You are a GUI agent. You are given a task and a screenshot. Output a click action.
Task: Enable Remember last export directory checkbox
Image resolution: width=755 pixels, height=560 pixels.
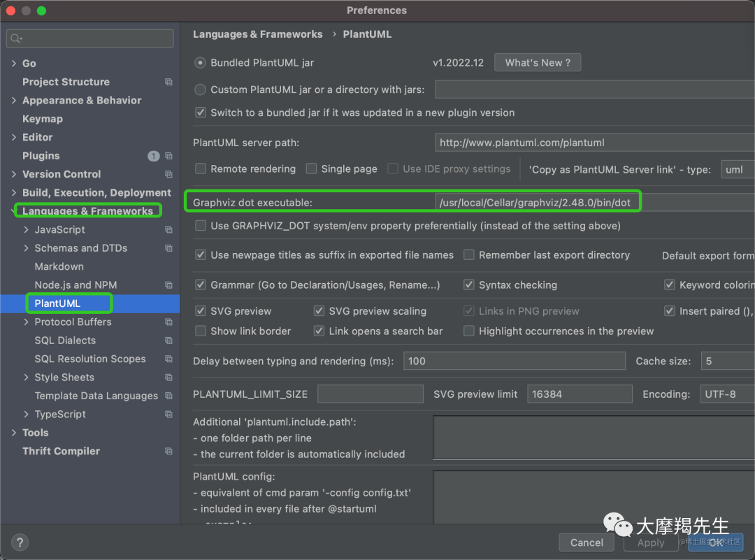(468, 254)
